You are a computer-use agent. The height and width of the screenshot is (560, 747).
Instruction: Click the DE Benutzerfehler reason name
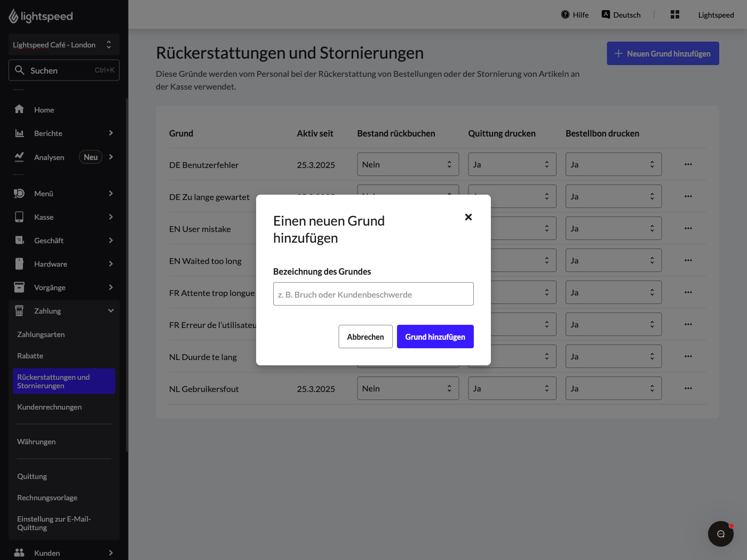[x=204, y=165]
